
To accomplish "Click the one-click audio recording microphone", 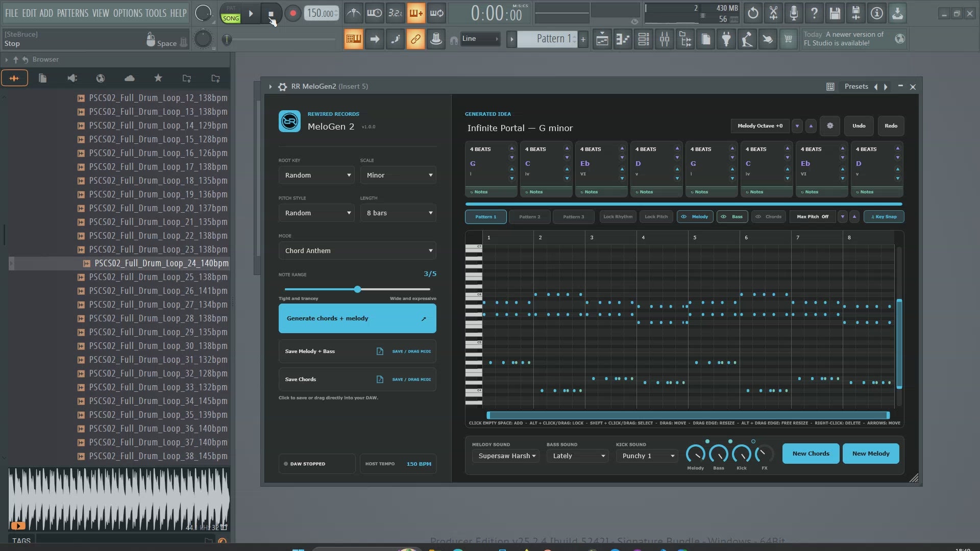I will pos(794,13).
